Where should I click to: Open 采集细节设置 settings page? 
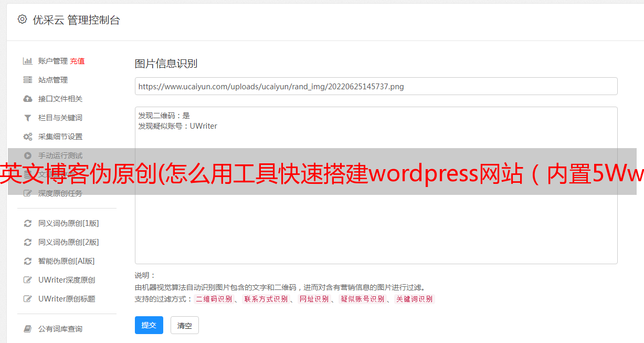tap(60, 137)
